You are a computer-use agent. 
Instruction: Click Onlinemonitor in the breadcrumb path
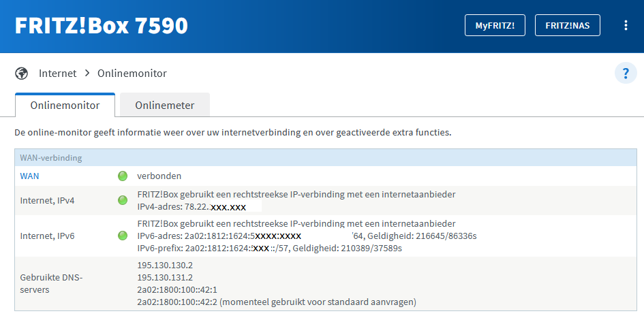[x=132, y=73]
